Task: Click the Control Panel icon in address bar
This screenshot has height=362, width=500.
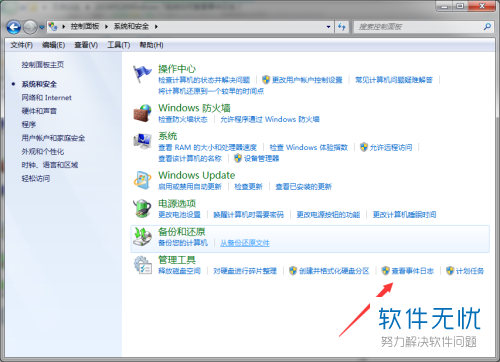Action: pos(53,26)
